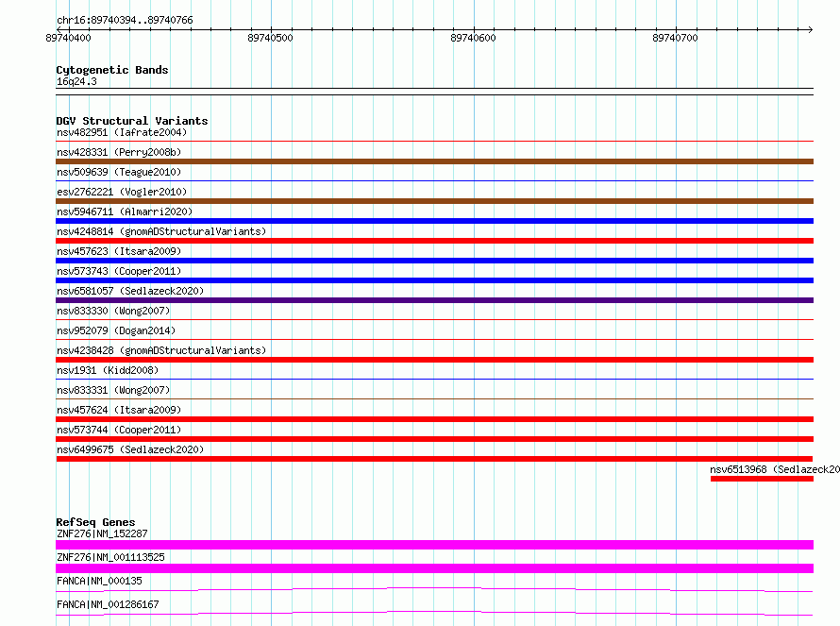Viewport: 840px width, 626px height.
Task: Select the purple bar under nsv6581057
Action: 434,300
